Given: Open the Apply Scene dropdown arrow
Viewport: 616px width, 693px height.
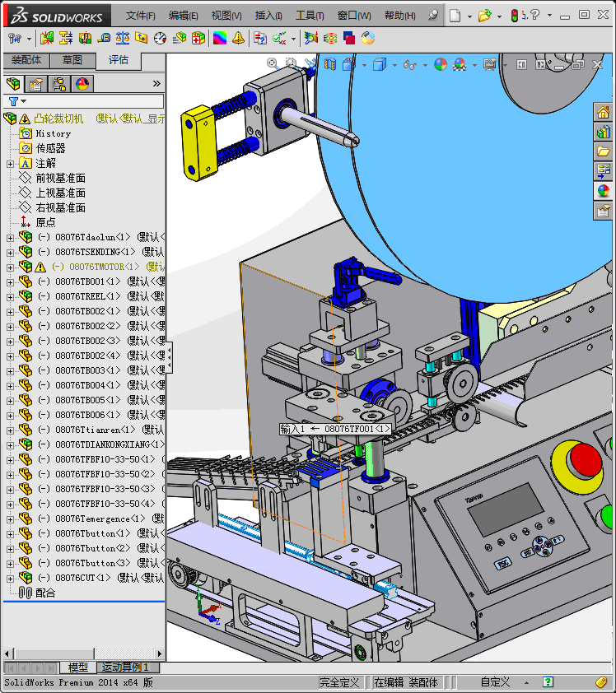Looking at the screenshot, I should pos(475,65).
